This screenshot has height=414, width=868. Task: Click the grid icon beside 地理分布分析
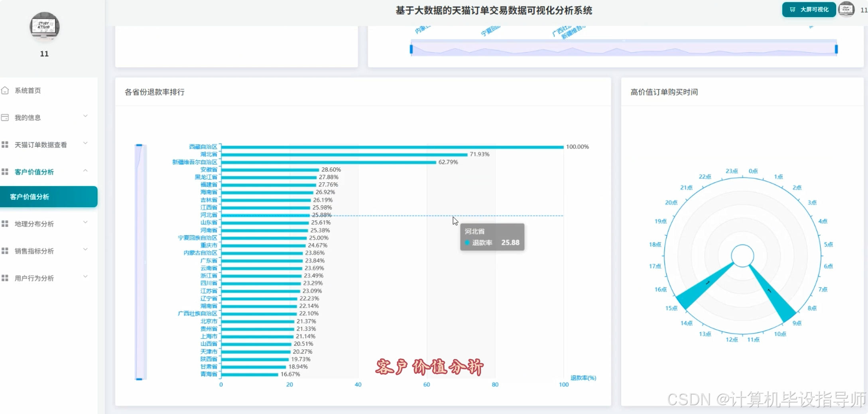5,224
